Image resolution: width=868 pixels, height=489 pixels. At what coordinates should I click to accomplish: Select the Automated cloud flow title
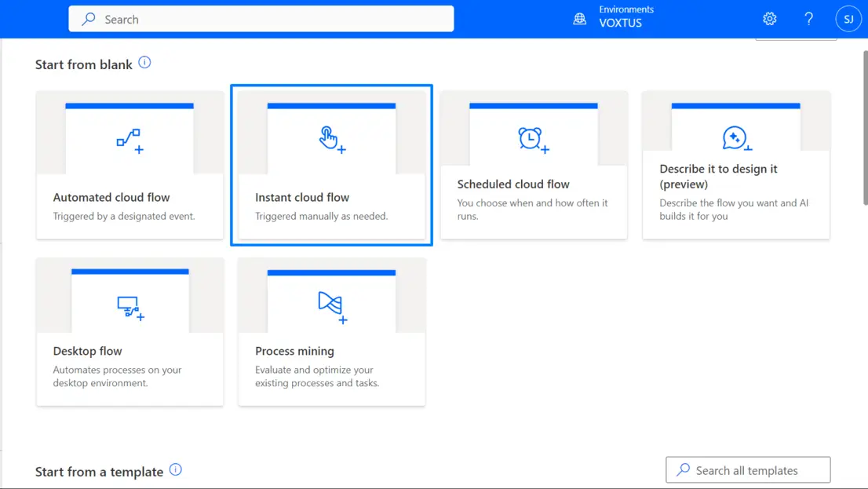[x=111, y=197]
